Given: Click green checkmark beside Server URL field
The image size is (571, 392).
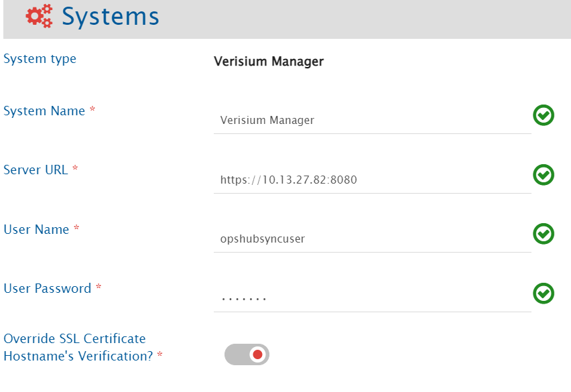Looking at the screenshot, I should pyautogui.click(x=544, y=175).
